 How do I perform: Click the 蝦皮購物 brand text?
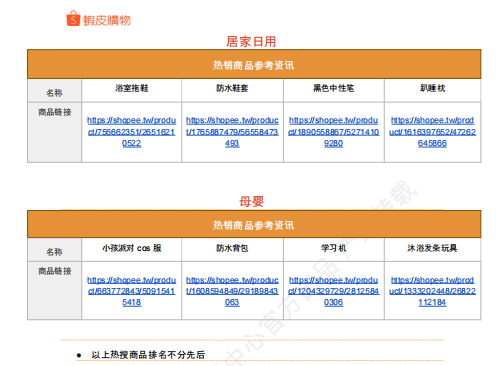(x=107, y=20)
